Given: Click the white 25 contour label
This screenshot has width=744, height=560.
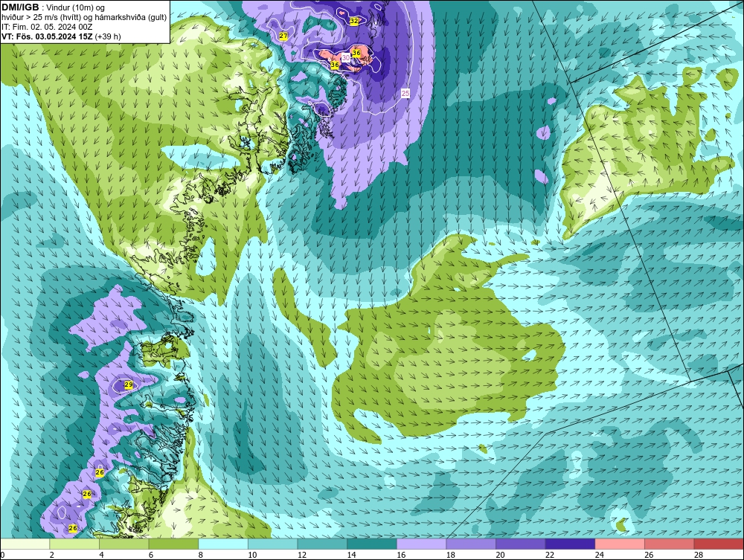Looking at the screenshot, I should (x=405, y=93).
